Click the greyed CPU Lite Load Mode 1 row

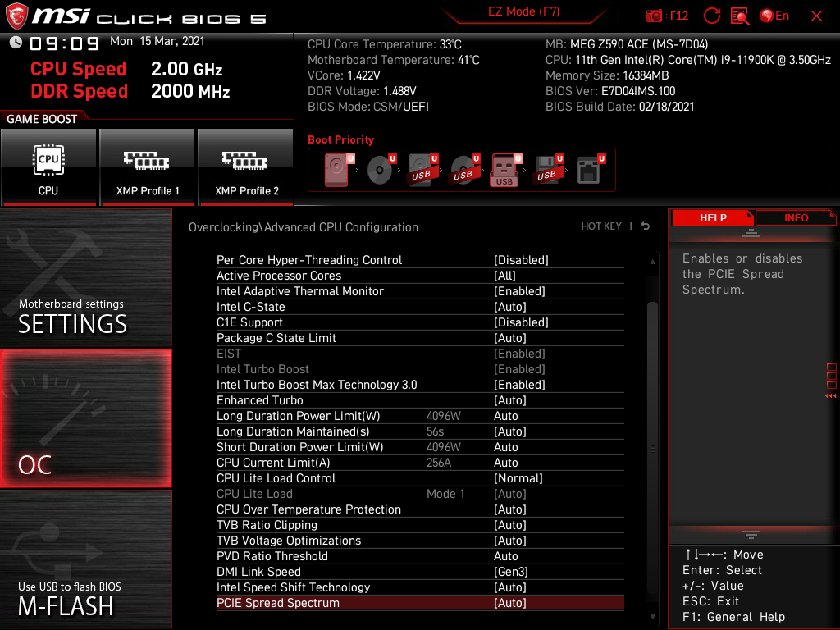pos(420,493)
